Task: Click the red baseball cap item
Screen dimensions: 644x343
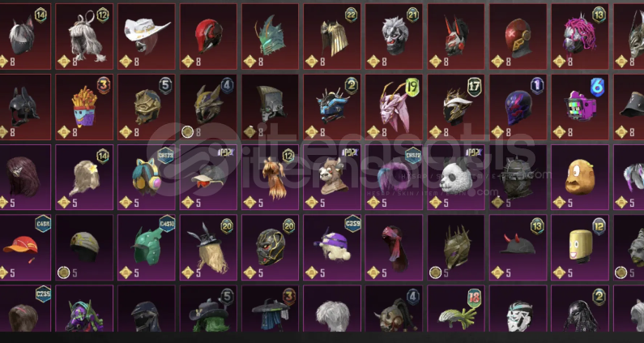Action: click(23, 247)
